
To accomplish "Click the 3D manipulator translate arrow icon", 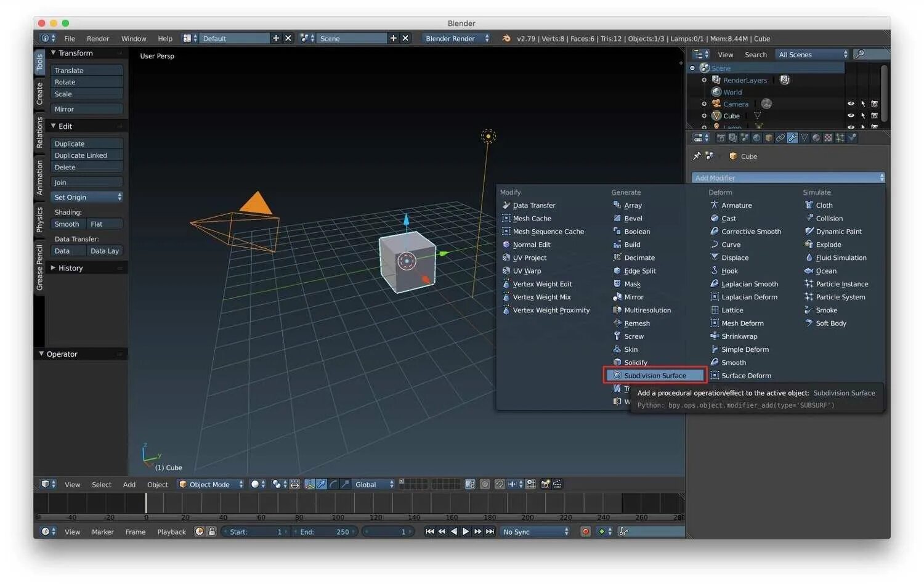I will click(x=322, y=484).
